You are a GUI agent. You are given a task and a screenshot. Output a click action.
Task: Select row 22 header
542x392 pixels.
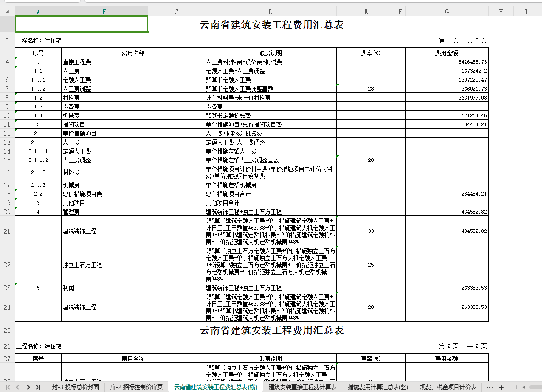pyautogui.click(x=7, y=265)
